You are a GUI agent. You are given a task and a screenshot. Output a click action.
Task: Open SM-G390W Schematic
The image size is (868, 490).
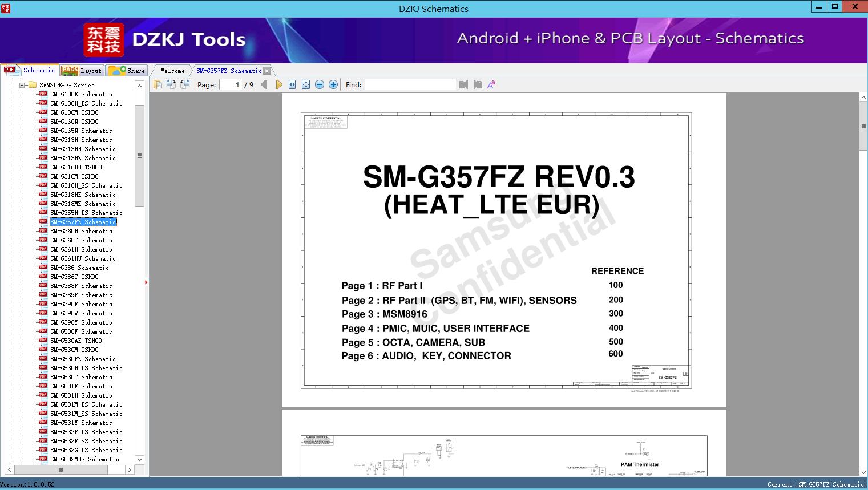click(81, 313)
